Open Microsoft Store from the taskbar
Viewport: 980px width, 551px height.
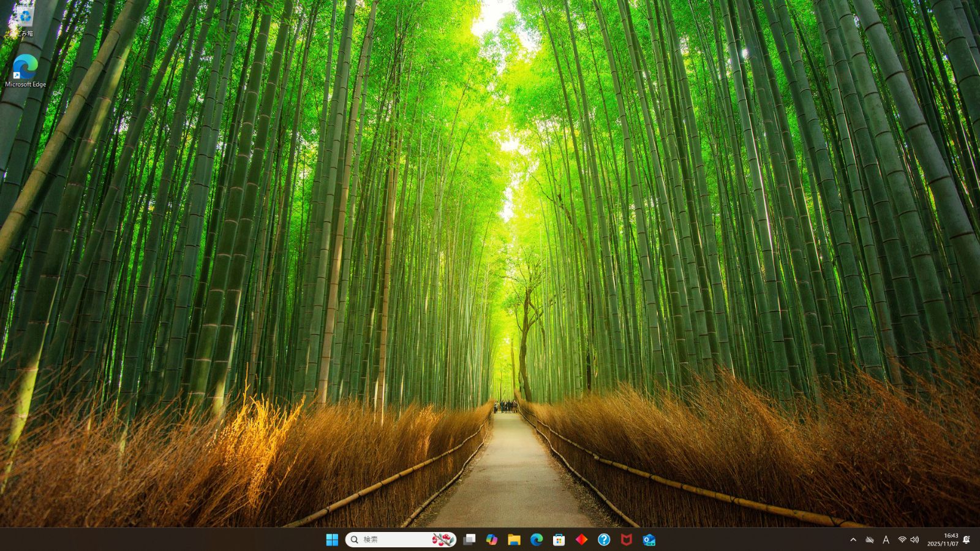pos(559,539)
